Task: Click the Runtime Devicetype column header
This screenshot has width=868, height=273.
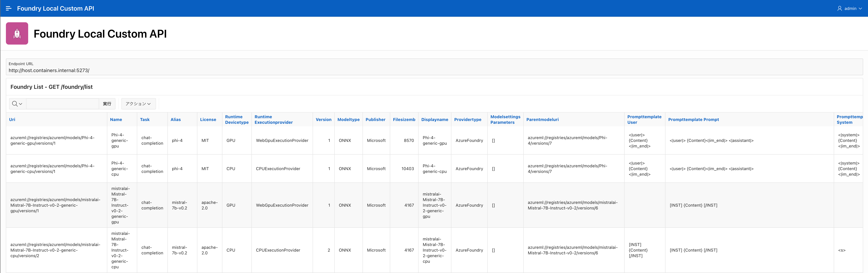Action: tap(236, 119)
